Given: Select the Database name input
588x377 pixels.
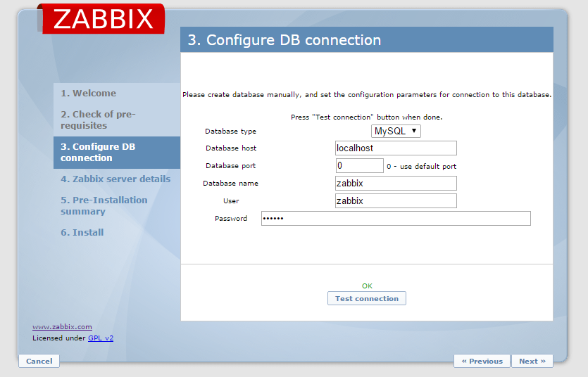Looking at the screenshot, I should 396,183.
